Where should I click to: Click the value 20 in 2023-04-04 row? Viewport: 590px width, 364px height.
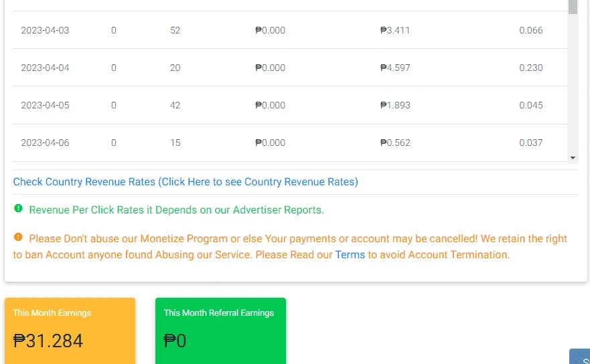coord(175,68)
